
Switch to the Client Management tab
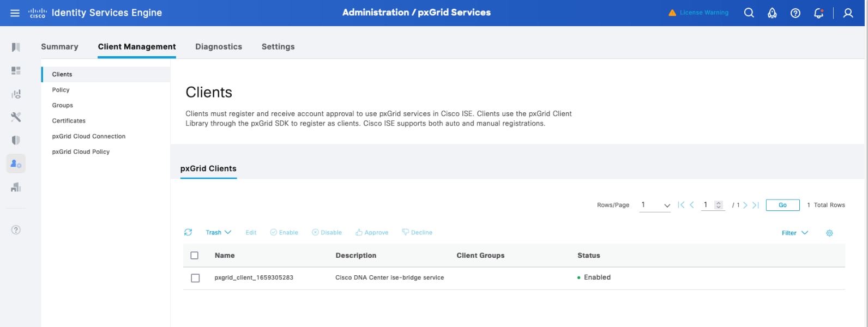(x=137, y=47)
